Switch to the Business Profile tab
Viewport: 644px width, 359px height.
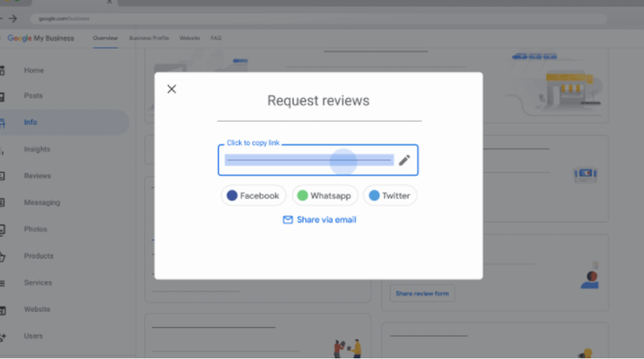pyautogui.click(x=149, y=39)
